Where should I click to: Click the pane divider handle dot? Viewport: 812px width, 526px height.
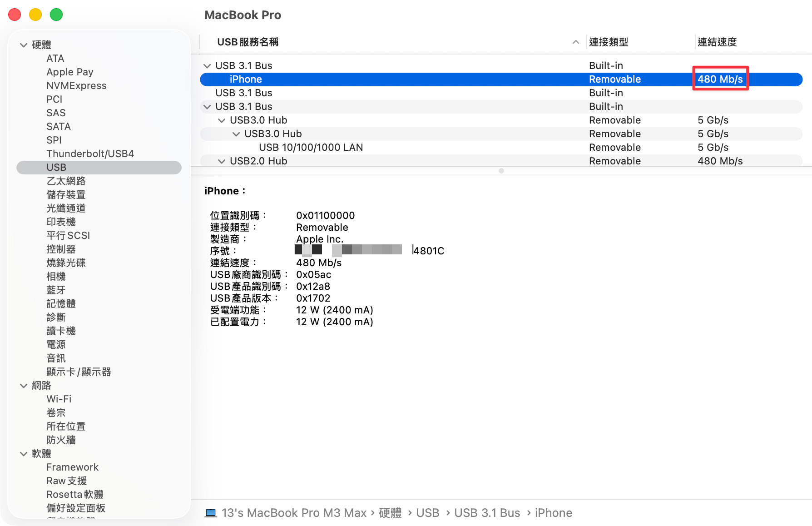501,171
